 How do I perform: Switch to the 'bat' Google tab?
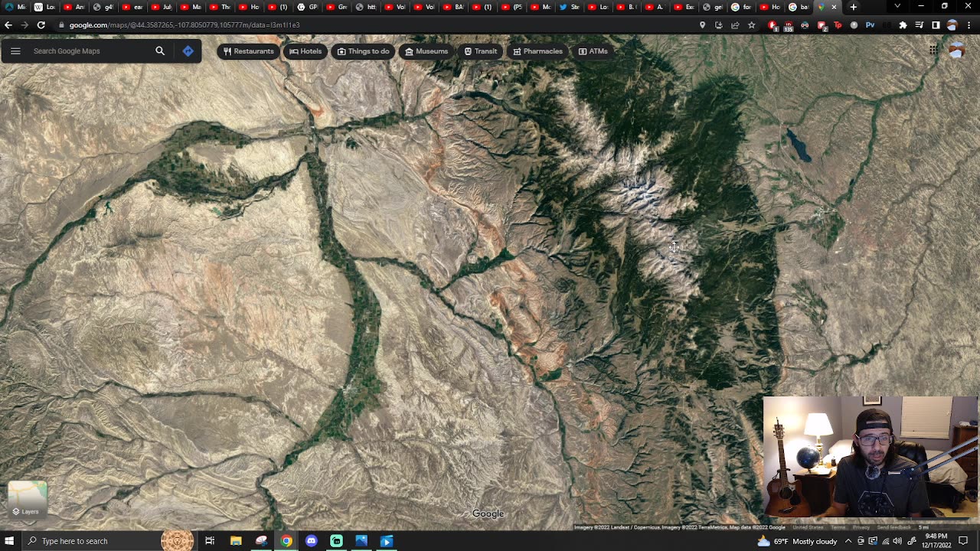(798, 7)
